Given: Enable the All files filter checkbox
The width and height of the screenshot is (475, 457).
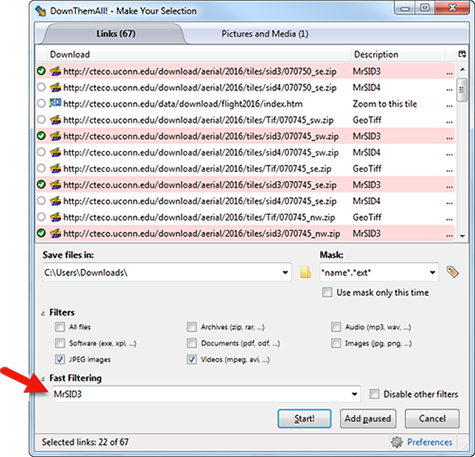Looking at the screenshot, I should pyautogui.click(x=60, y=327).
